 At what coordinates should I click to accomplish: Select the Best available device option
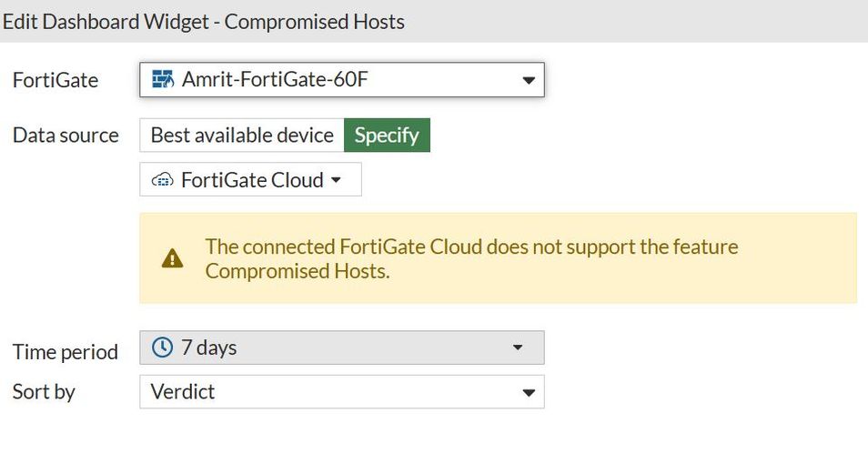tap(242, 136)
